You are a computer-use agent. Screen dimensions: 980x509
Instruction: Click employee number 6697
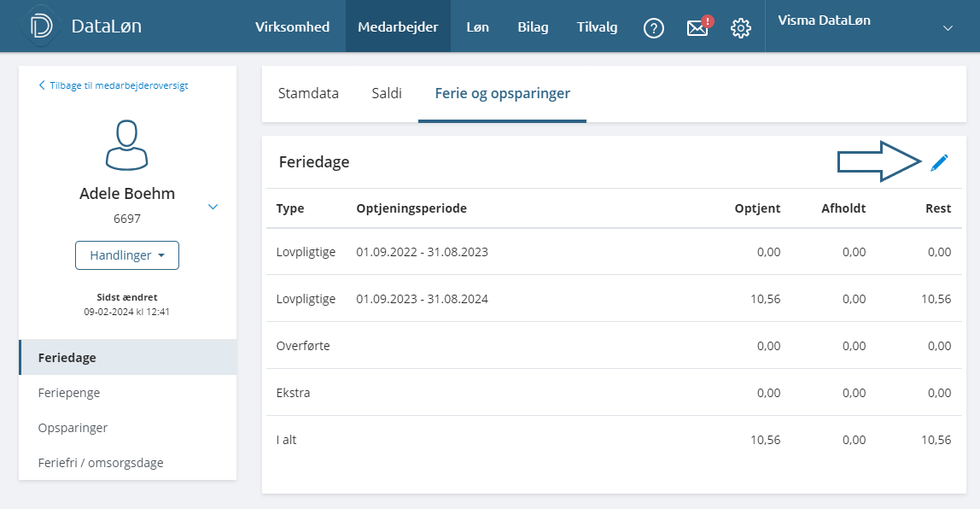(127, 219)
